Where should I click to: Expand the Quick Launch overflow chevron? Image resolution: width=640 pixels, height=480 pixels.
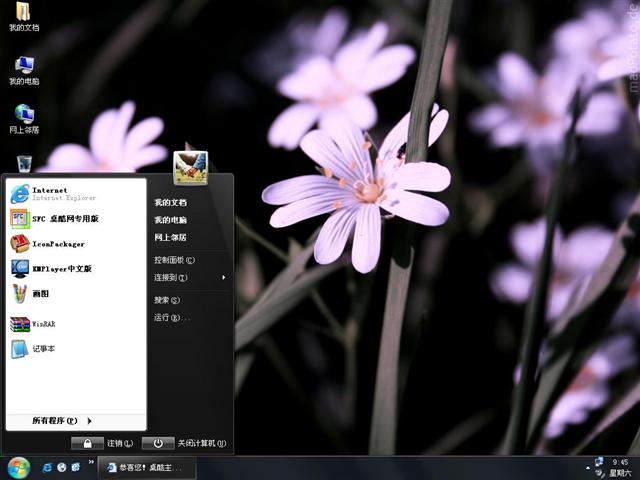[91, 462]
